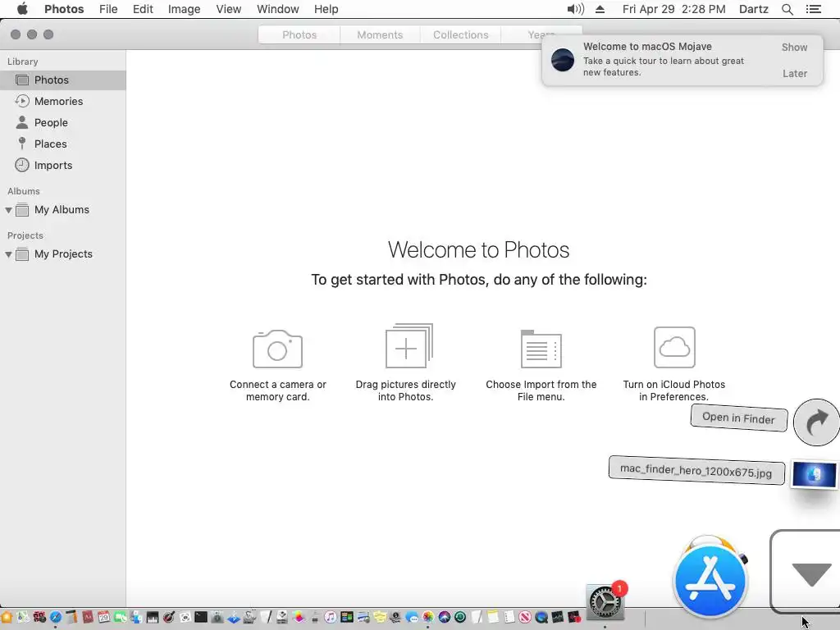Click mac_finder_hero_1200x675.jpg label
Viewport: 840px width, 630px height.
(696, 470)
